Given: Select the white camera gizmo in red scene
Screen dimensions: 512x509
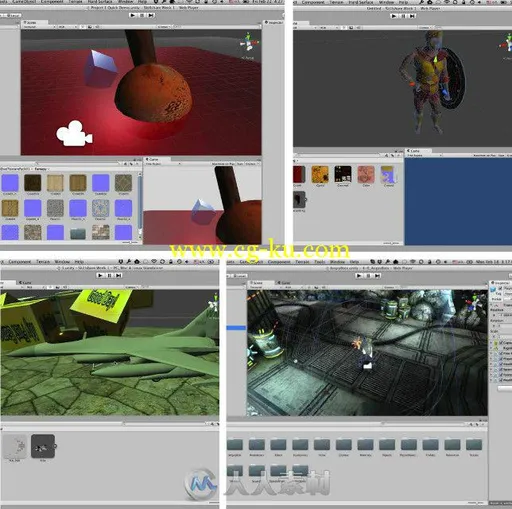Looking at the screenshot, I should [x=74, y=133].
